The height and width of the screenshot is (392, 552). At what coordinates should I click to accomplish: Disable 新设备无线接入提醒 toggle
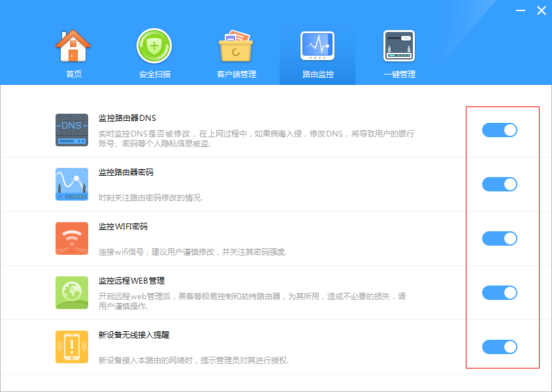500,347
